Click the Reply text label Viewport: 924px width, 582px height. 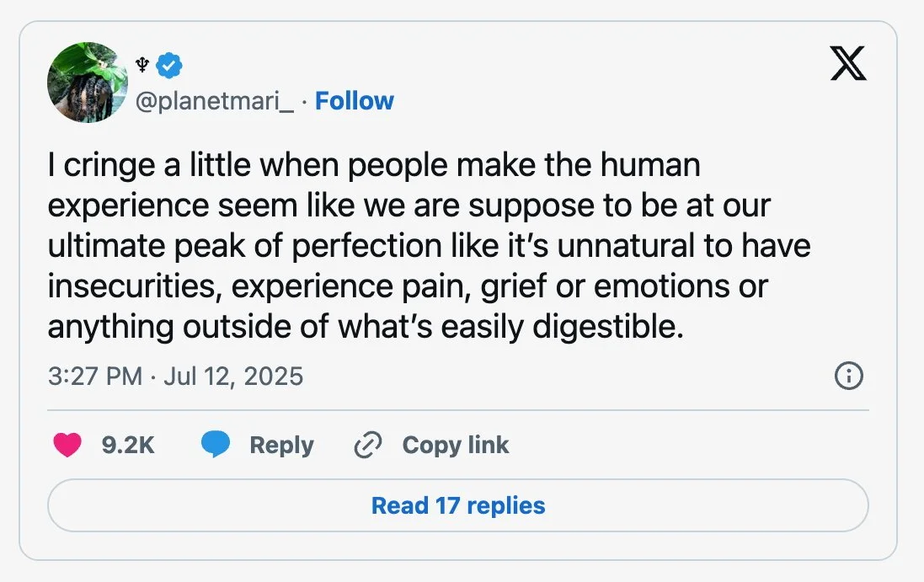(281, 445)
